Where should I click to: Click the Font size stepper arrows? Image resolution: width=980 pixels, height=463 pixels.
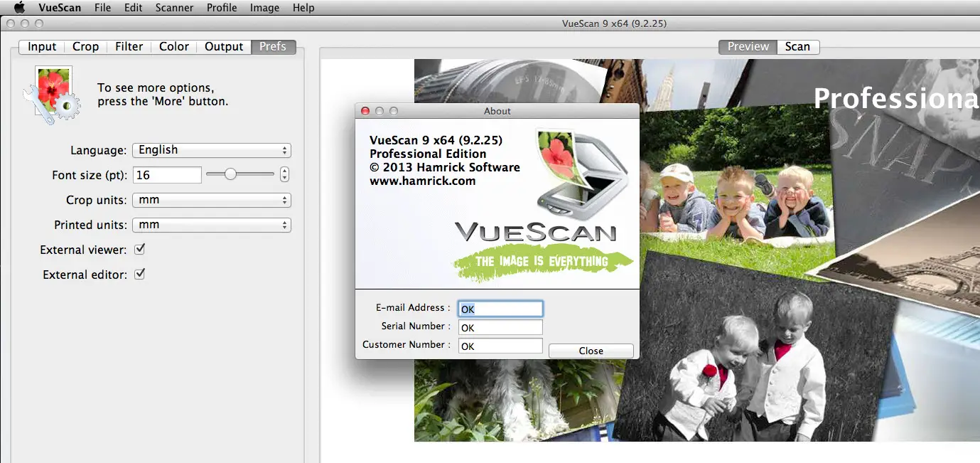pos(285,174)
